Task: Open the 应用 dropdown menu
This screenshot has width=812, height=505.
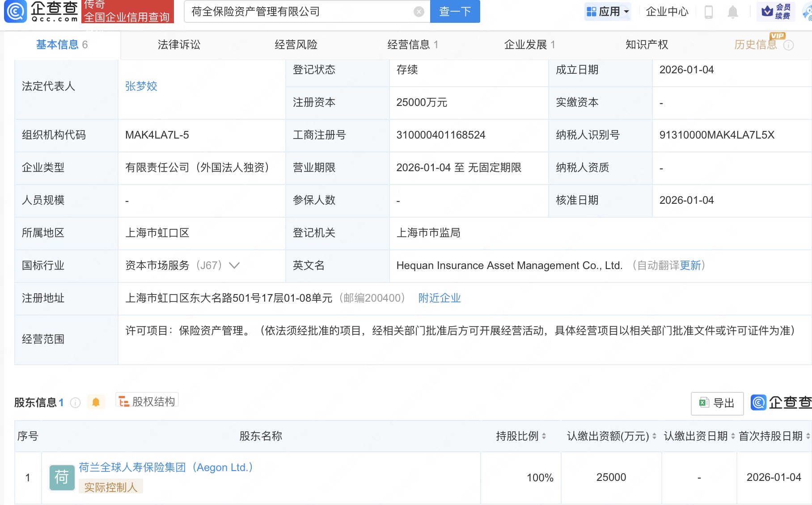Action: pos(608,12)
